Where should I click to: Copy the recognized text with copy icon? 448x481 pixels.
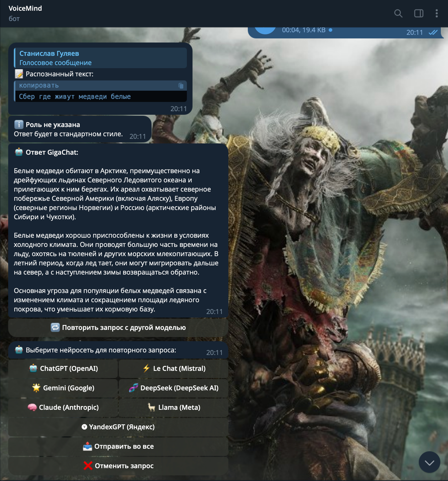[181, 86]
